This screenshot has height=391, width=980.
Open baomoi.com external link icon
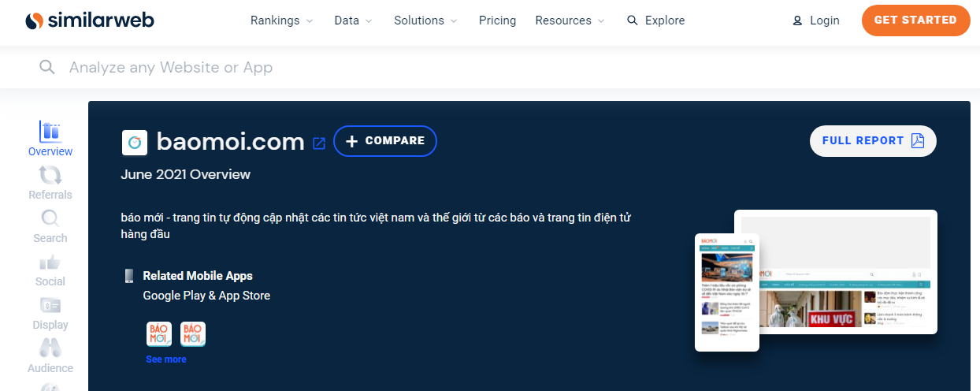[x=319, y=143]
